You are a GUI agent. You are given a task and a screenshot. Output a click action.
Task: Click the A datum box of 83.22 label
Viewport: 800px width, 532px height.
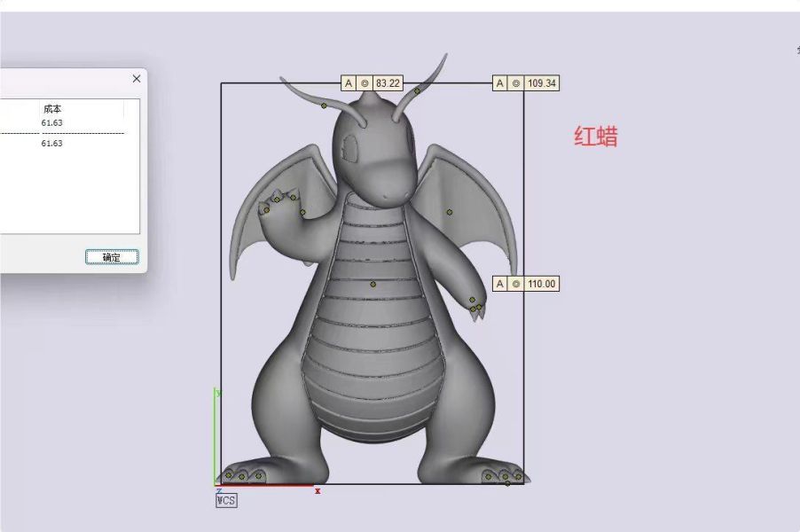pyautogui.click(x=349, y=83)
